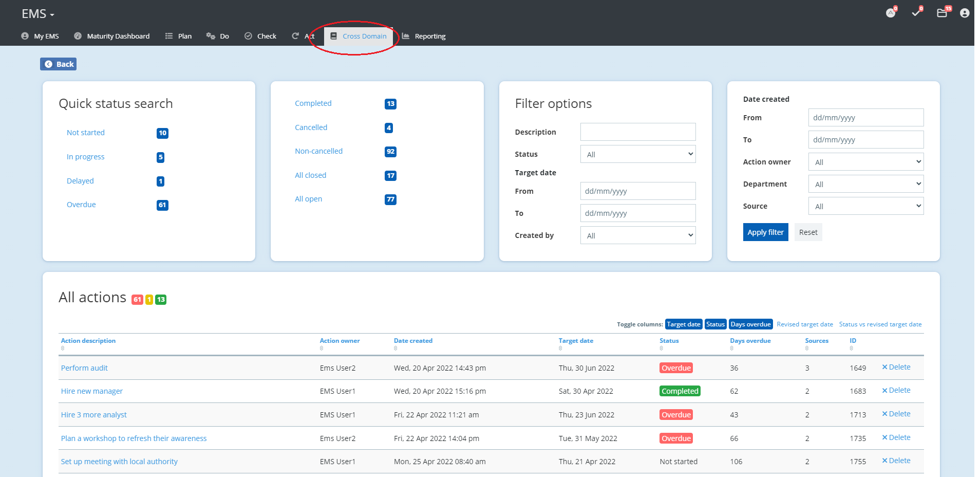Click the red 61 overdue count badge
Image resolution: width=980 pixels, height=477 pixels.
137,300
